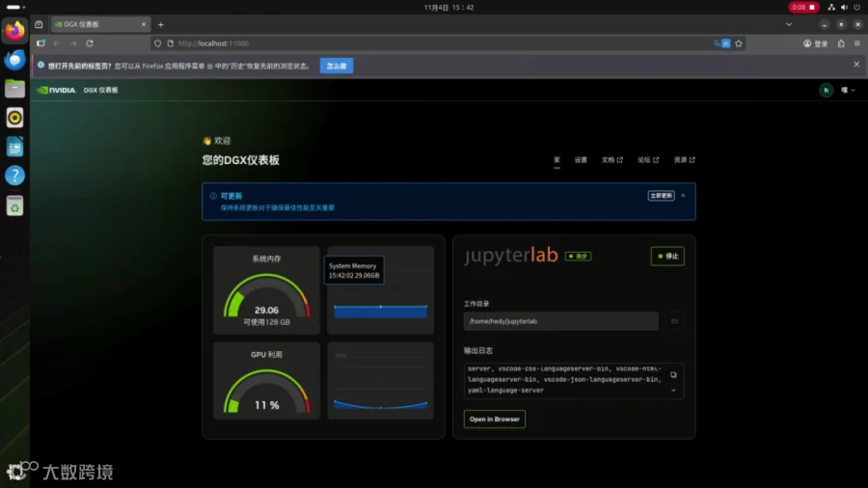
Task: Click the Open in Browser button
Action: [495, 419]
